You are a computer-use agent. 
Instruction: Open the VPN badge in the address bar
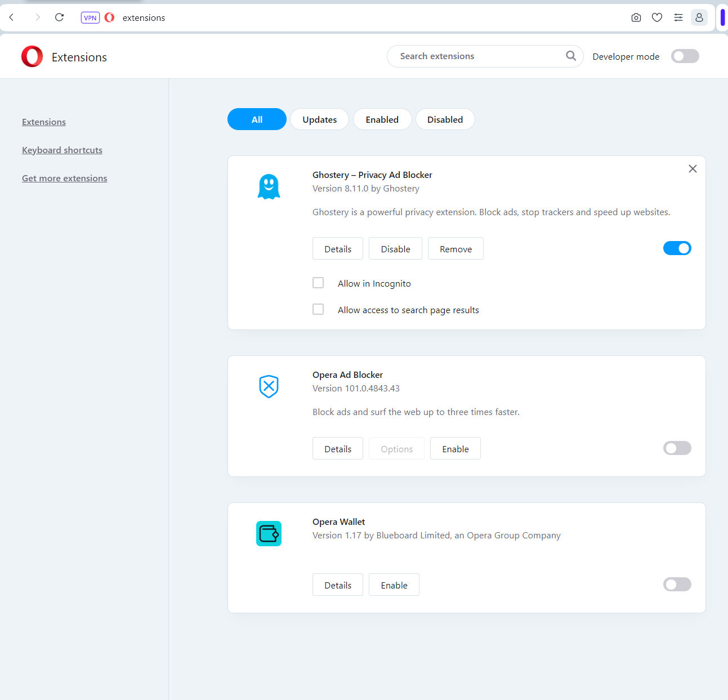[x=90, y=17]
